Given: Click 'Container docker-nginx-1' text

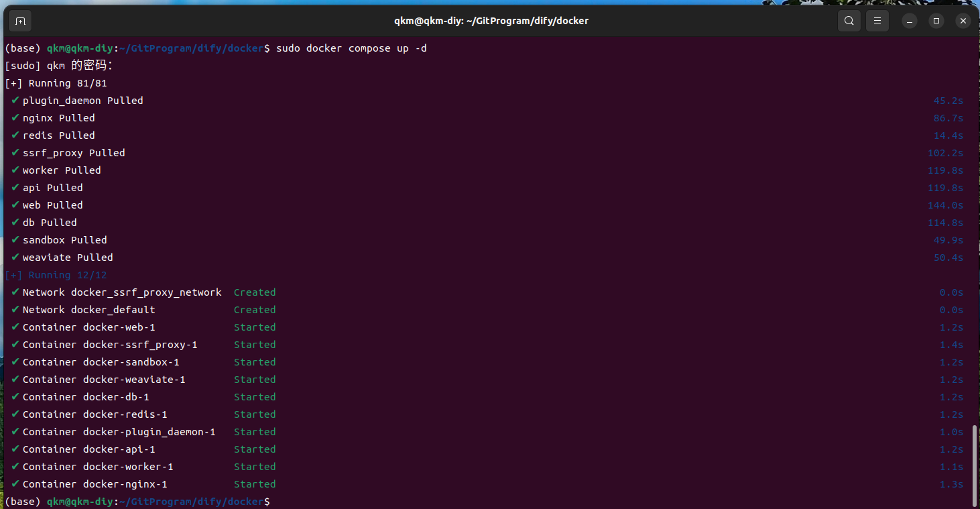Looking at the screenshot, I should click(95, 484).
